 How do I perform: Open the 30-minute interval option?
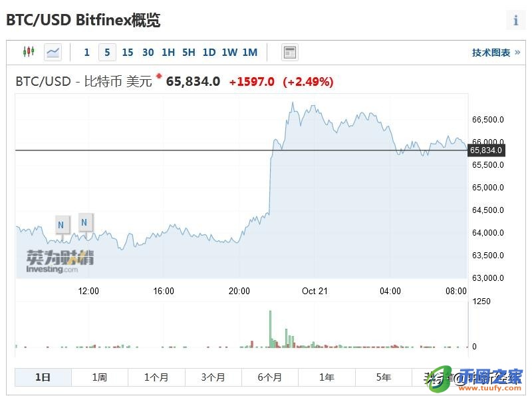[x=148, y=52]
